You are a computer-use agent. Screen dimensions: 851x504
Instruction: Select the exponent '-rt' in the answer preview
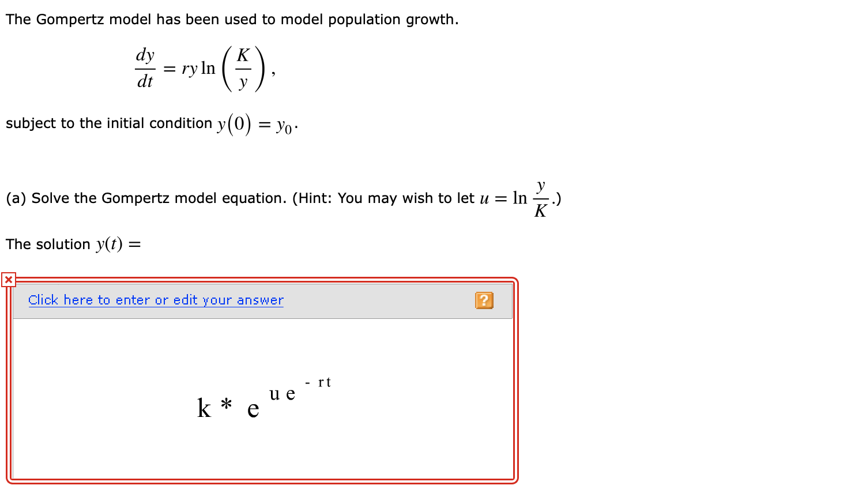[x=318, y=382]
